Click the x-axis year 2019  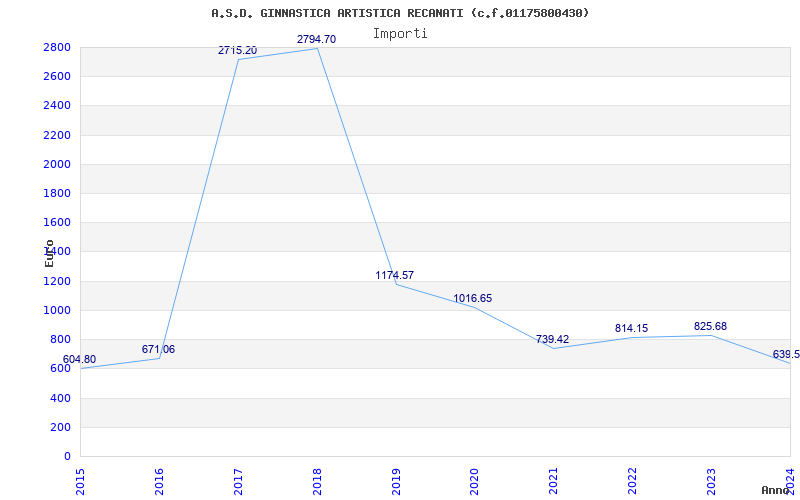coord(396,482)
